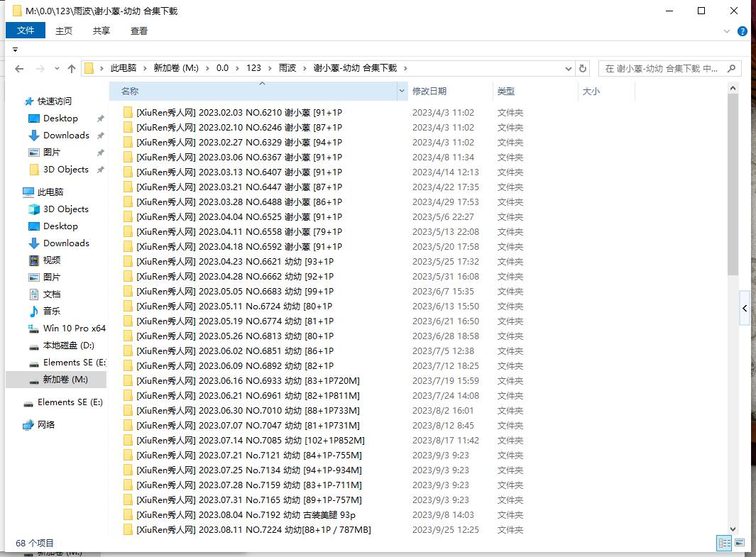Expand the breadcrumb chevron after 123
This screenshot has height=557, width=756.
coord(270,68)
